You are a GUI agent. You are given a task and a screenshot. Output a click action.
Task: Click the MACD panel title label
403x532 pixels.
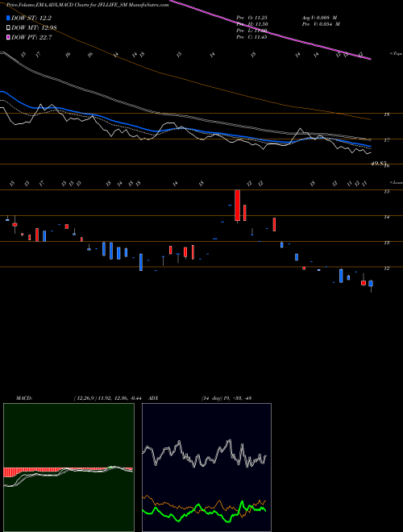click(x=23, y=398)
